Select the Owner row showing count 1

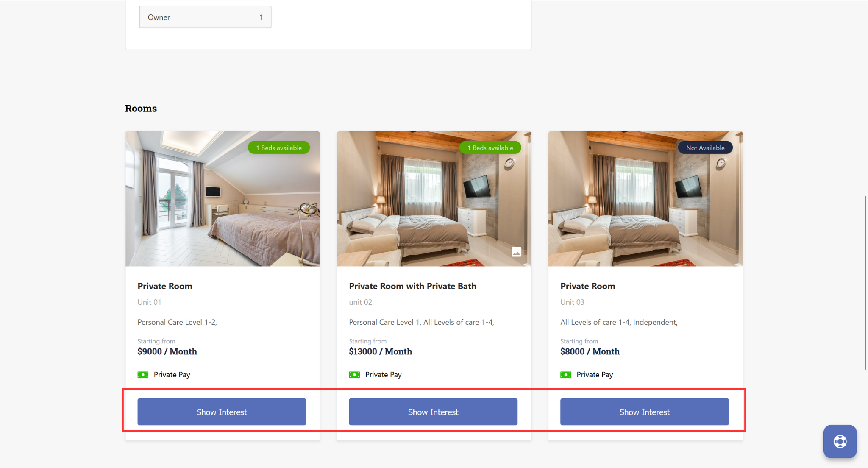tap(205, 17)
